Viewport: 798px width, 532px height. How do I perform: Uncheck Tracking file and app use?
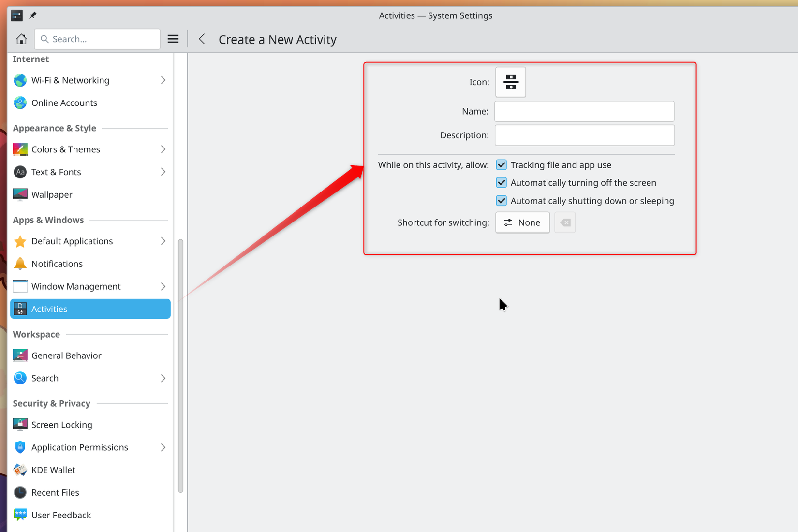coord(501,164)
